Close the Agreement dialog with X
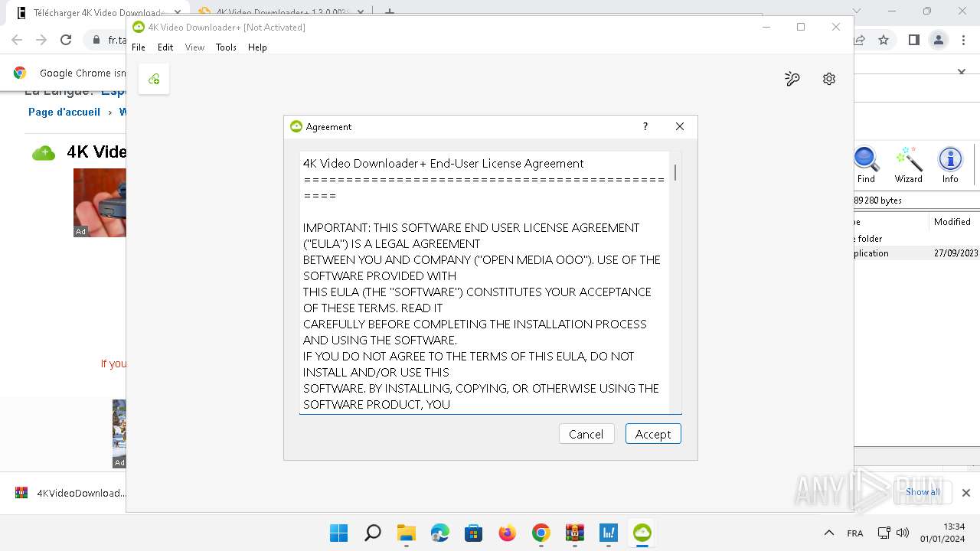Image resolution: width=980 pixels, height=551 pixels. 680,126
